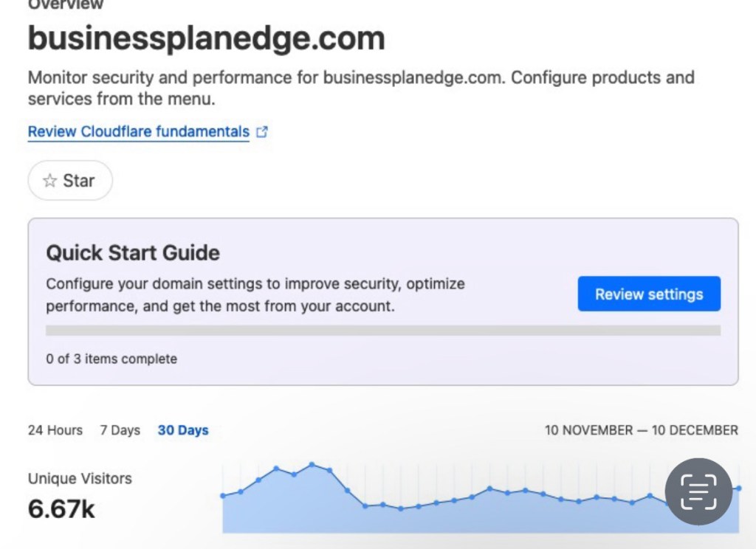The image size is (756, 549).
Task: Click the businessplanedge.com page heading
Action: 206,38
